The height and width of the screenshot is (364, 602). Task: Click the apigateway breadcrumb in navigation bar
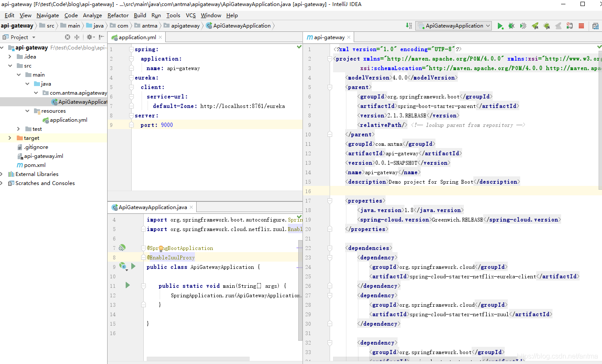185,26
